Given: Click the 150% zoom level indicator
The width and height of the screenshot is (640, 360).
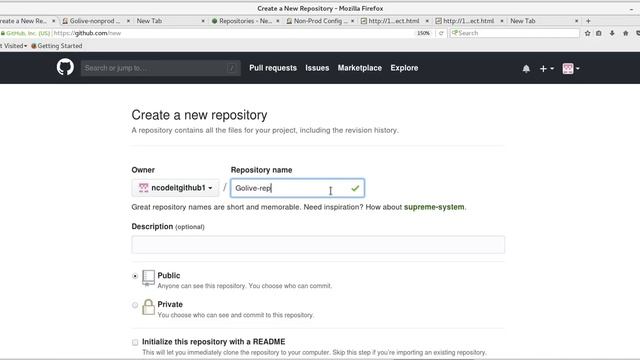Looking at the screenshot, I should click(x=423, y=33).
